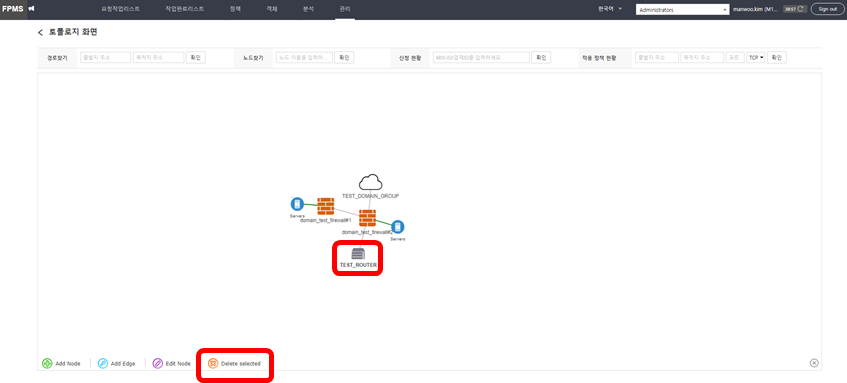Viewport: 847px width, 383px height.
Task: Open the Administrators group dropdown
Action: [683, 10]
